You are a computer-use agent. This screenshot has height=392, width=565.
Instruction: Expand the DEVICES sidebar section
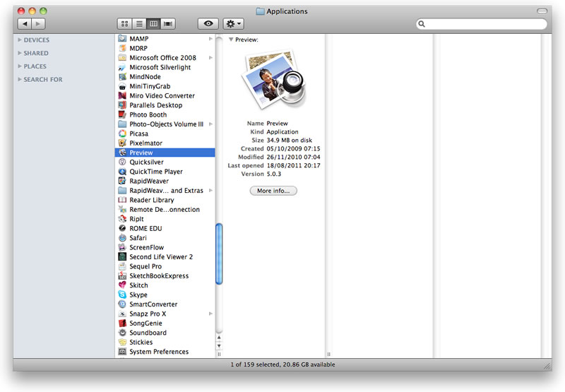pyautogui.click(x=20, y=40)
